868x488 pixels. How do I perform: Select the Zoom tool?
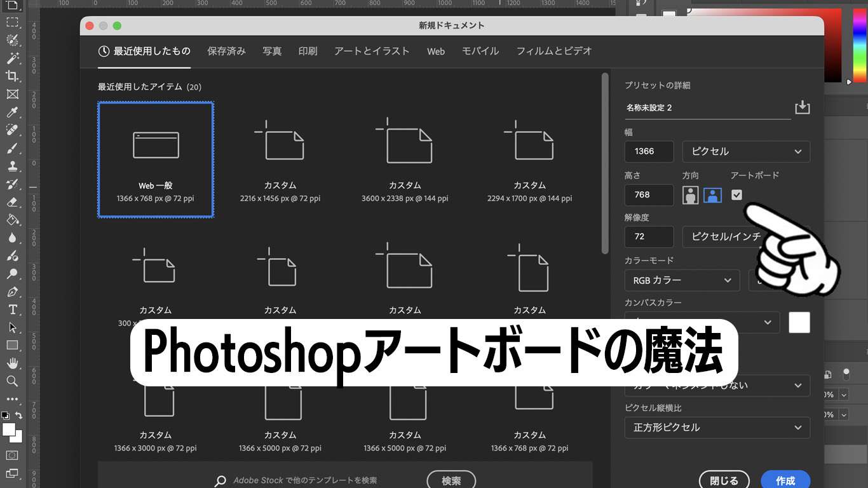point(12,381)
